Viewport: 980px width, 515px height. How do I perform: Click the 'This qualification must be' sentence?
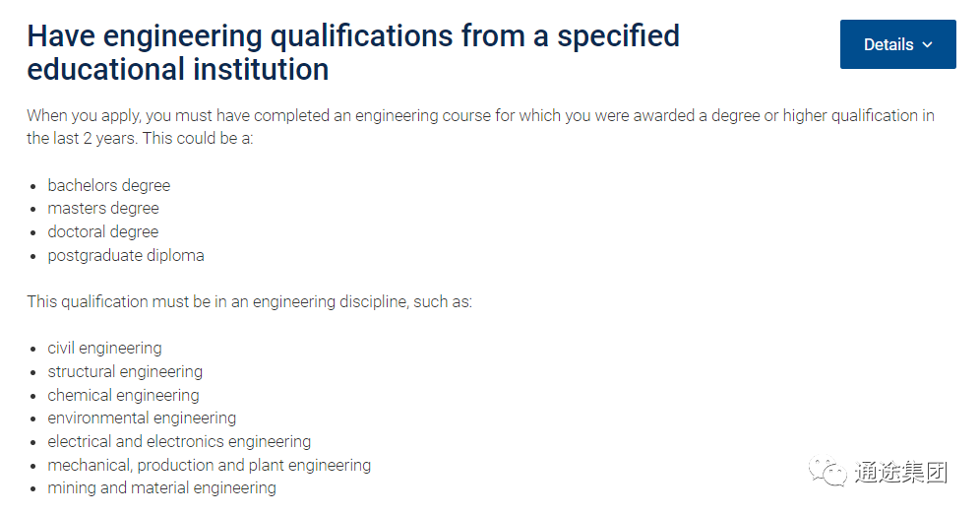click(249, 302)
